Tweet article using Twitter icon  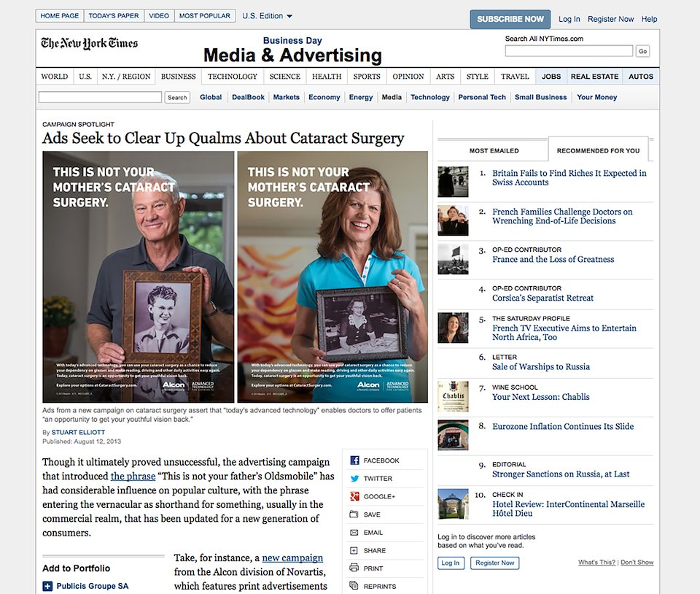(354, 478)
